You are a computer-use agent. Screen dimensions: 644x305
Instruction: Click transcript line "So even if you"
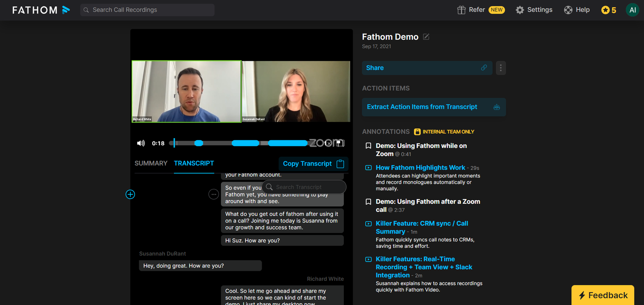click(282, 194)
